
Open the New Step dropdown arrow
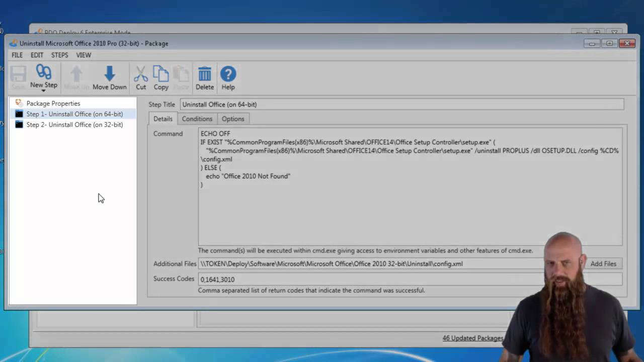click(44, 91)
